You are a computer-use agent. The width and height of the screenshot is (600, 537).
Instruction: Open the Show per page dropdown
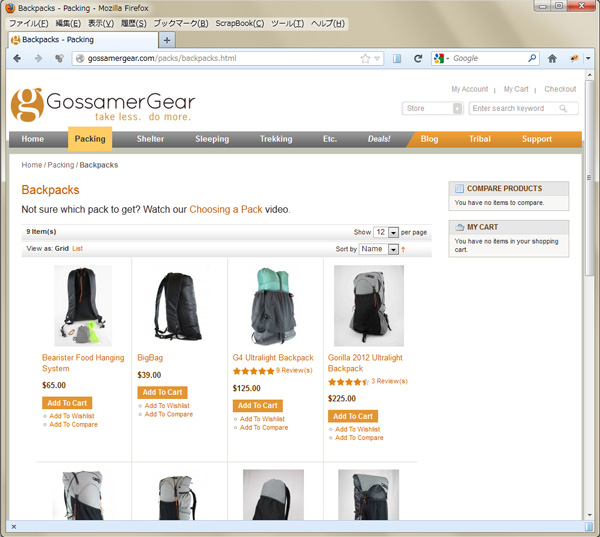(x=386, y=232)
